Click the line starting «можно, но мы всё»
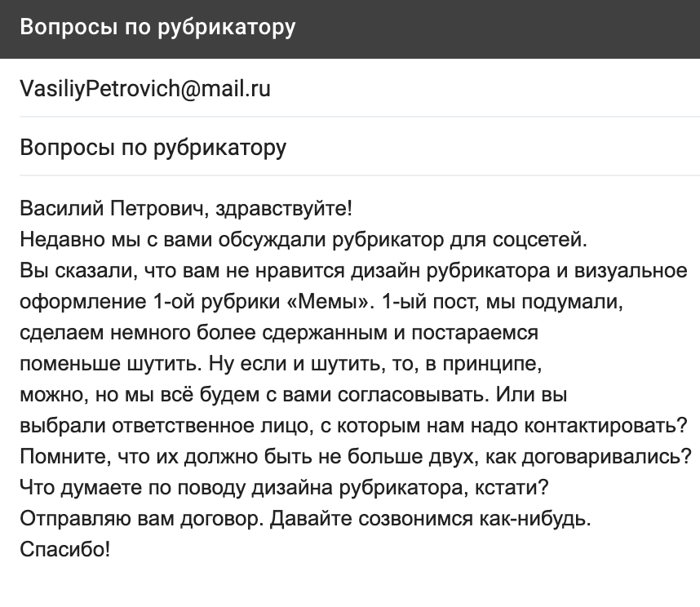The width and height of the screenshot is (700, 607). click(294, 395)
